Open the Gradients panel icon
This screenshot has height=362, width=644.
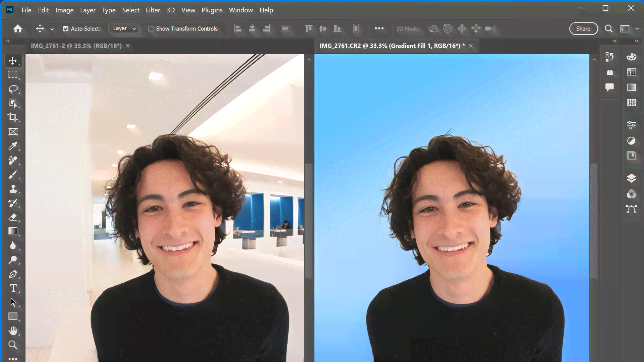click(631, 87)
